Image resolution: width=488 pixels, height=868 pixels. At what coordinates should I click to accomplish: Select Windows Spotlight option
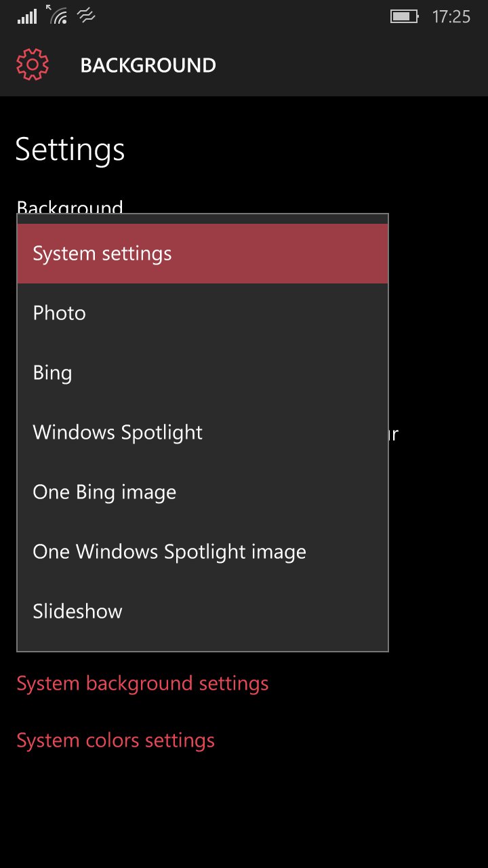[203, 433]
